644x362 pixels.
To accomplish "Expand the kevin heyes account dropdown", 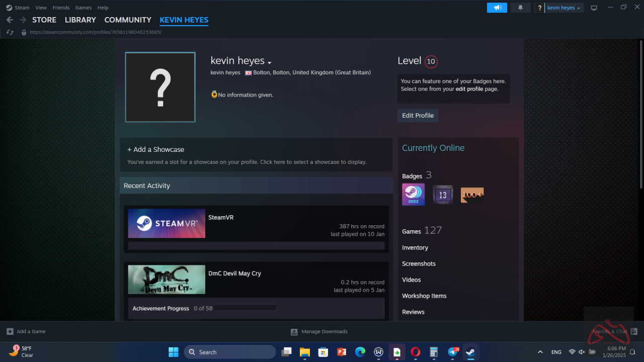I will tap(563, 8).
